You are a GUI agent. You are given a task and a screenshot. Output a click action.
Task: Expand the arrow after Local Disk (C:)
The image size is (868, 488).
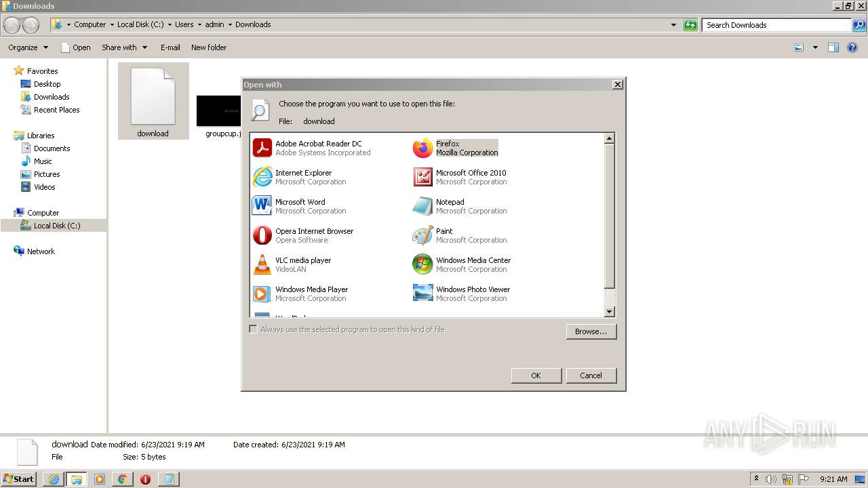click(170, 24)
